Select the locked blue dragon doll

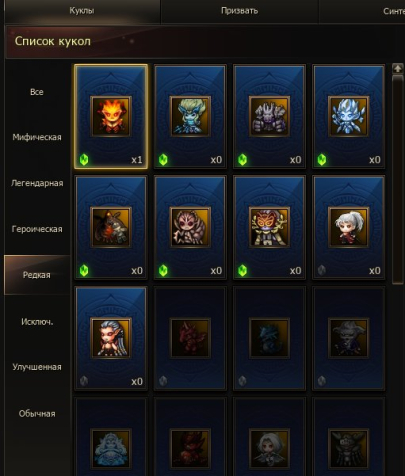(269, 338)
